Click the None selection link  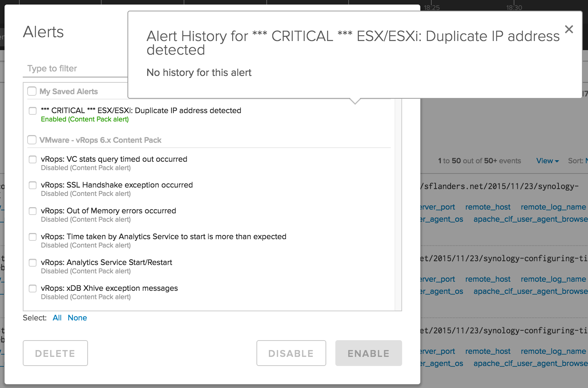click(x=77, y=318)
